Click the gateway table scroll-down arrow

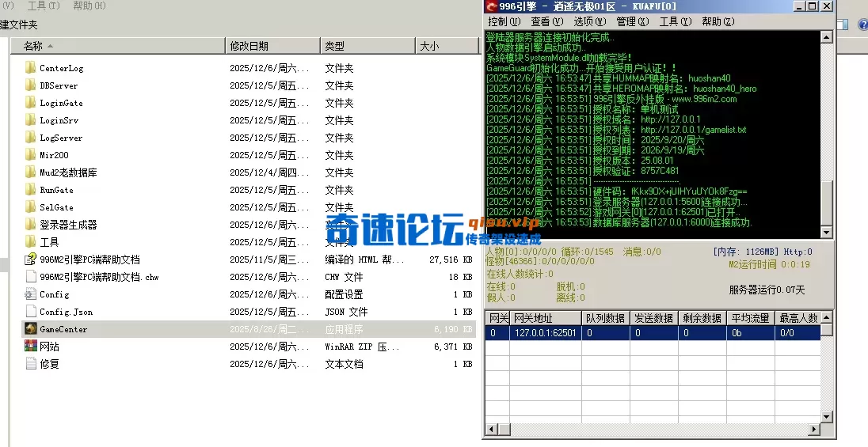(x=827, y=417)
